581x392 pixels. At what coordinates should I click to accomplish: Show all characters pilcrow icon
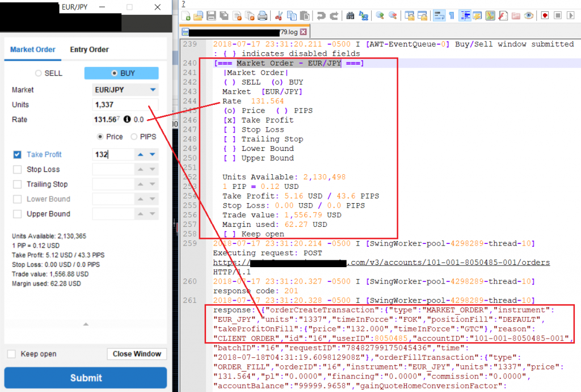pyautogui.click(x=452, y=15)
